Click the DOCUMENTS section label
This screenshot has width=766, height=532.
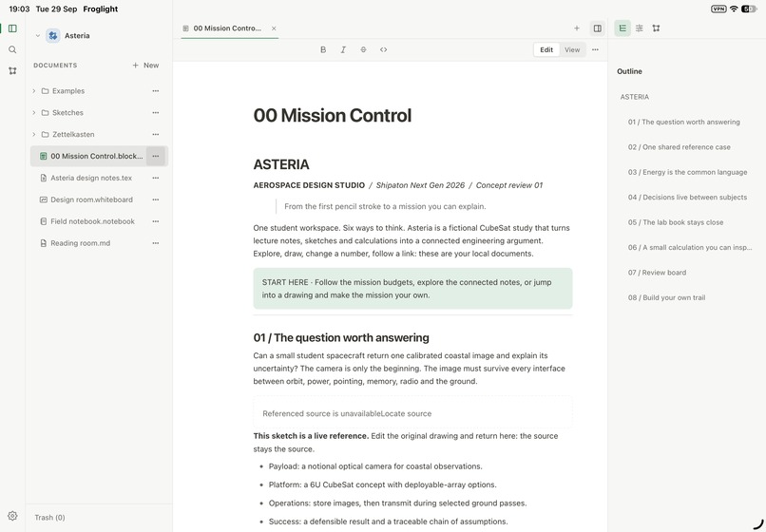point(55,65)
